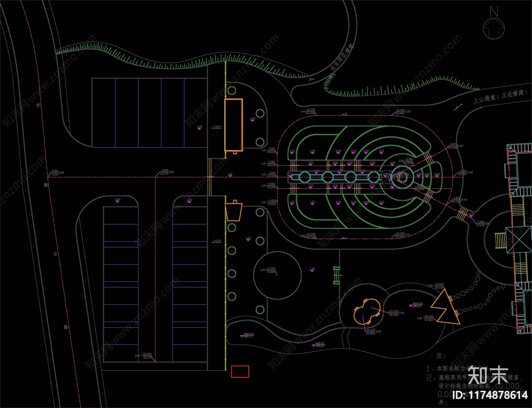Click the orange trapezoid planter shape

pos(234,212)
